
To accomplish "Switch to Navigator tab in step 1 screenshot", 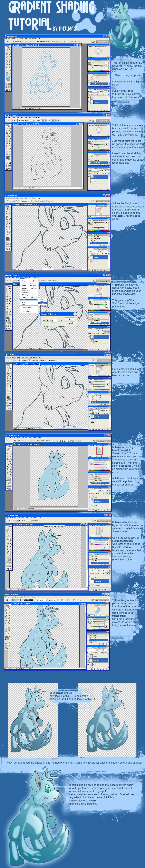I will point(91,46).
